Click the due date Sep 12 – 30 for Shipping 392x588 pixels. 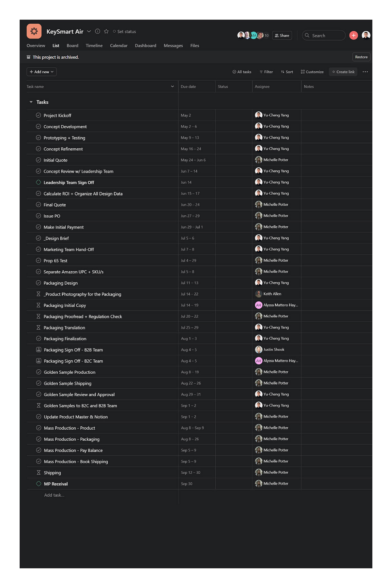click(x=190, y=472)
